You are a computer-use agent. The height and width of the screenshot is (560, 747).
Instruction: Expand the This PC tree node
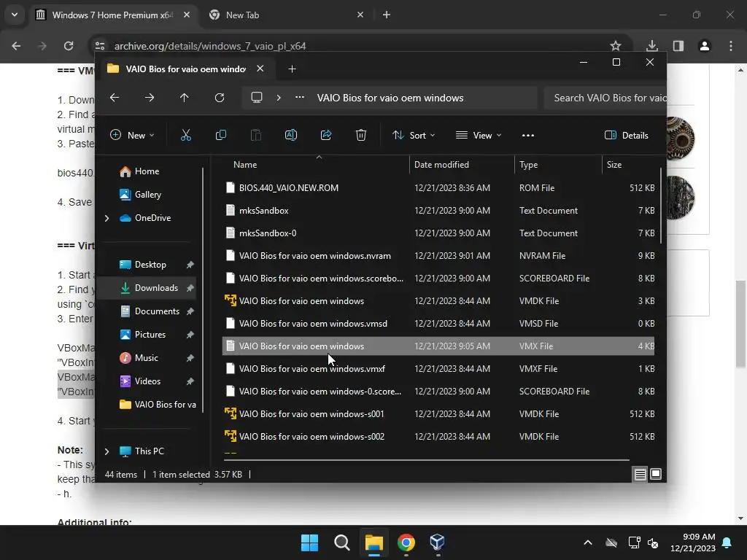[107, 451]
